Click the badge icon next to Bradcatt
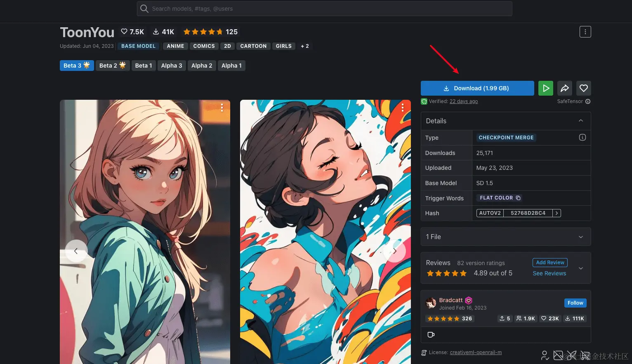 pos(469,301)
